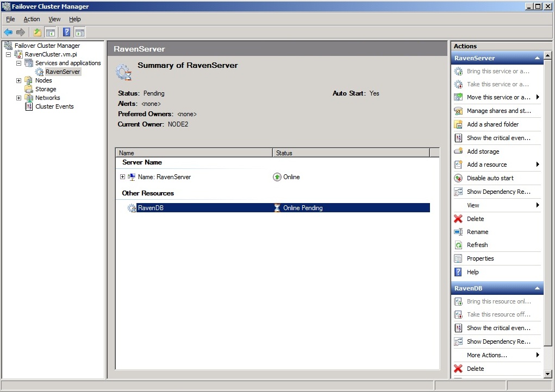Viewport: 555px width, 392px height.
Task: Click Add a shared folder action
Action: (x=492, y=124)
